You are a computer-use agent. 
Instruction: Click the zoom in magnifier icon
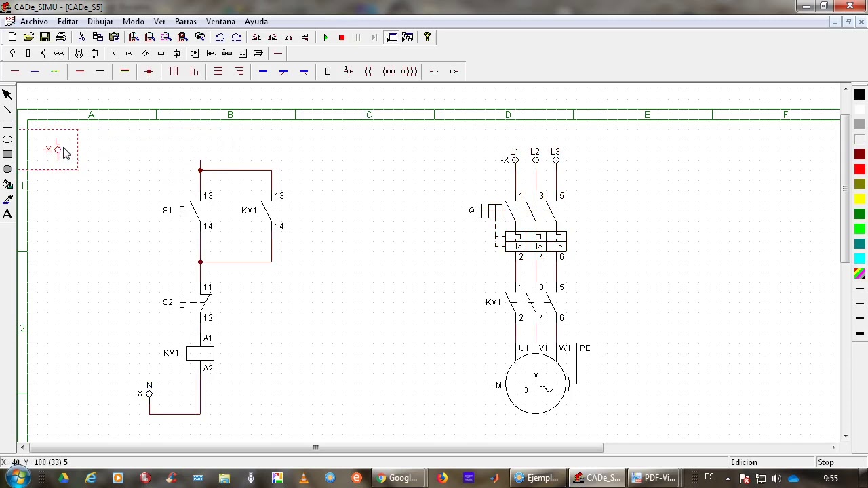pyautogui.click(x=134, y=37)
